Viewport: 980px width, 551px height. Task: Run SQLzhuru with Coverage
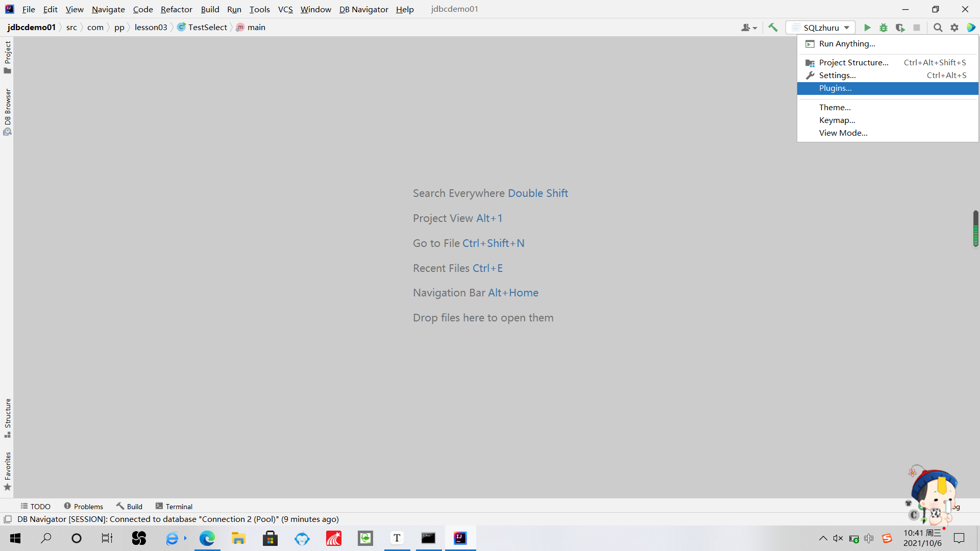click(900, 28)
